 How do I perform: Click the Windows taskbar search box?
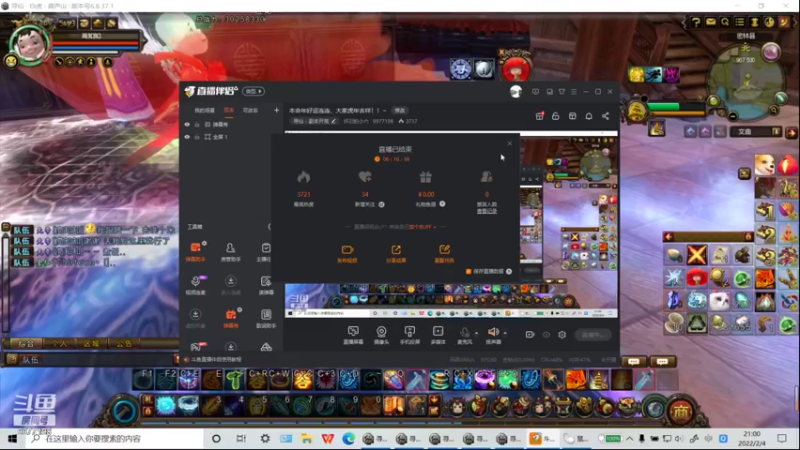[x=115, y=438]
